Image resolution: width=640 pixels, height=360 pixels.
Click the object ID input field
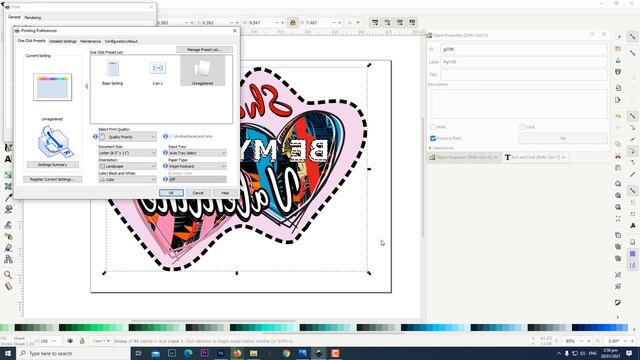(524, 49)
